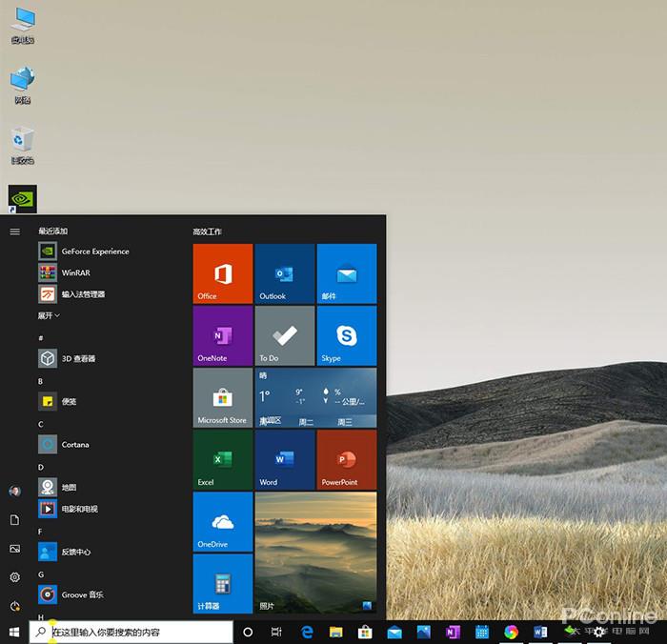The width and height of the screenshot is (667, 644).
Task: Launch the Excel tile
Action: pos(223,459)
